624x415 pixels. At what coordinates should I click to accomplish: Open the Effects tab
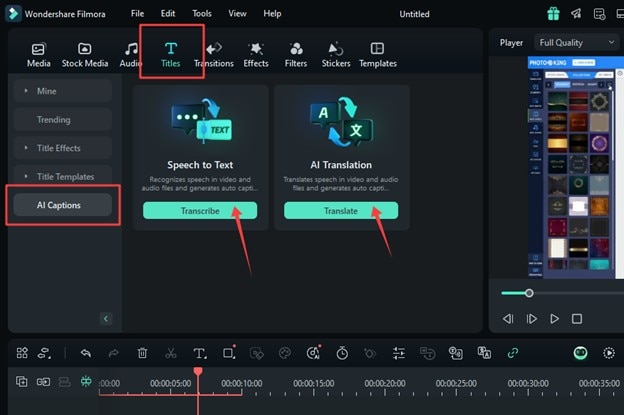point(256,55)
